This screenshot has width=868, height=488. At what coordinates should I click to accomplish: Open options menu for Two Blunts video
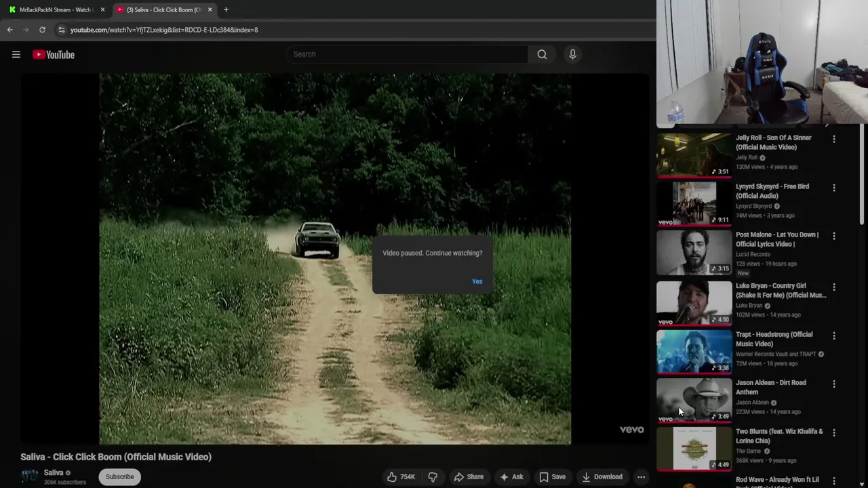pos(834,432)
